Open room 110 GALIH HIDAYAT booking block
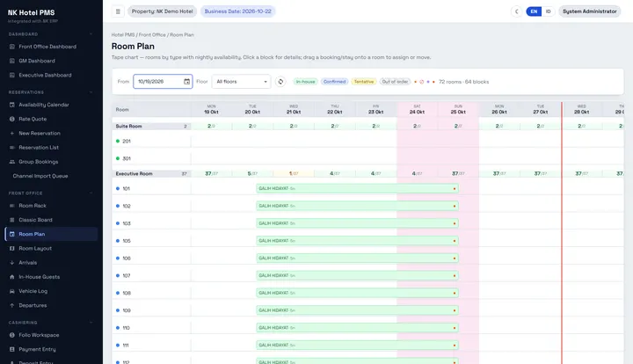The image size is (633, 364). (357, 328)
